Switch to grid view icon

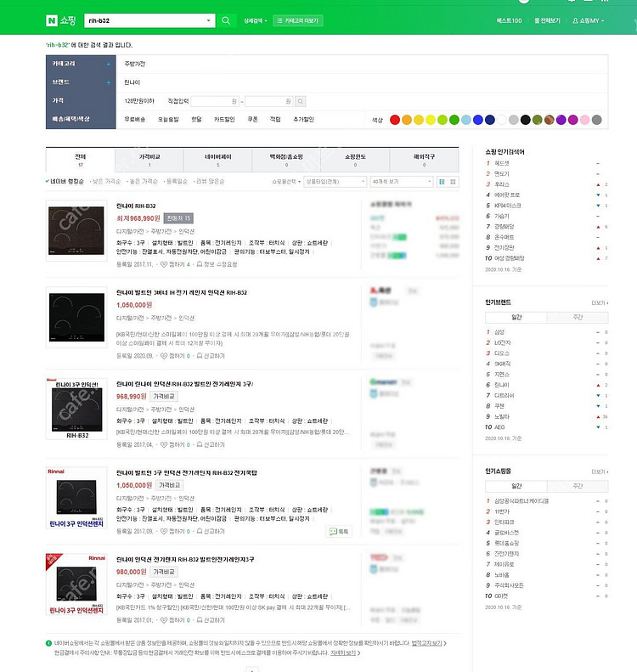453,182
